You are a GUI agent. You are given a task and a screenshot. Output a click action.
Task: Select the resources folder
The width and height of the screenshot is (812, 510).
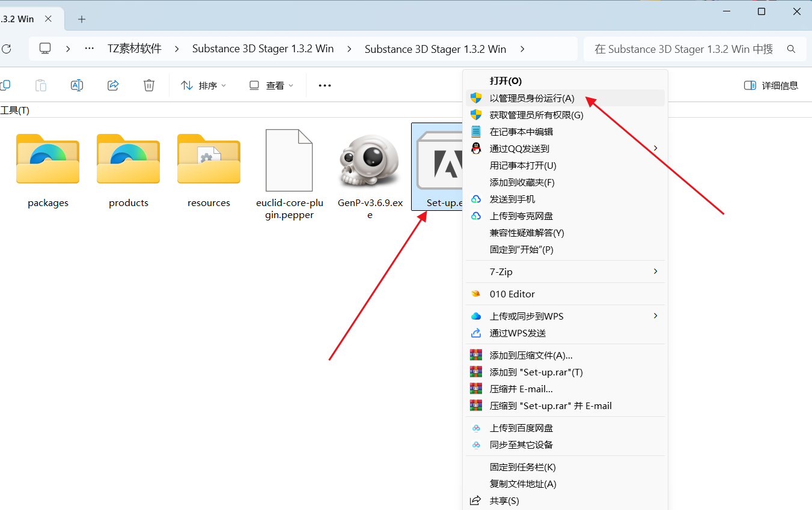pos(209,170)
